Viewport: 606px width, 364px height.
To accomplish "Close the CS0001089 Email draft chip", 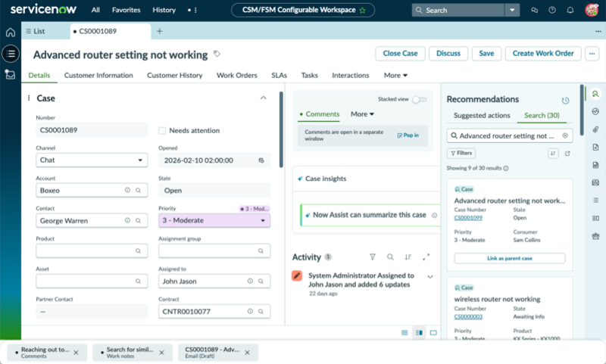I will pos(248,353).
